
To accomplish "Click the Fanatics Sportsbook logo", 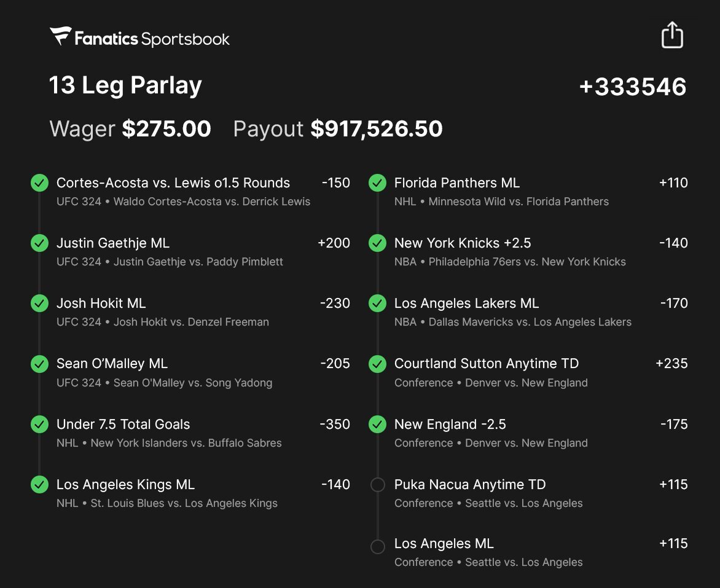I will [140, 38].
